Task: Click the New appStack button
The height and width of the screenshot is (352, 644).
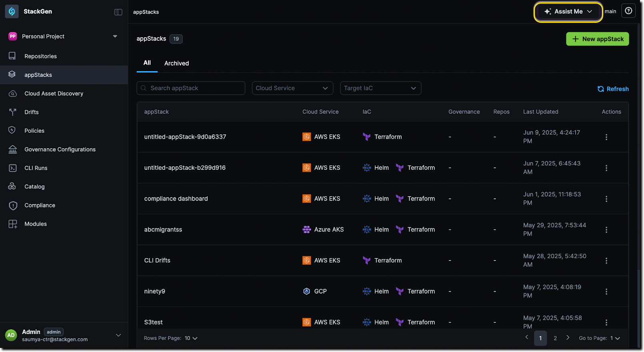Action: (597, 39)
